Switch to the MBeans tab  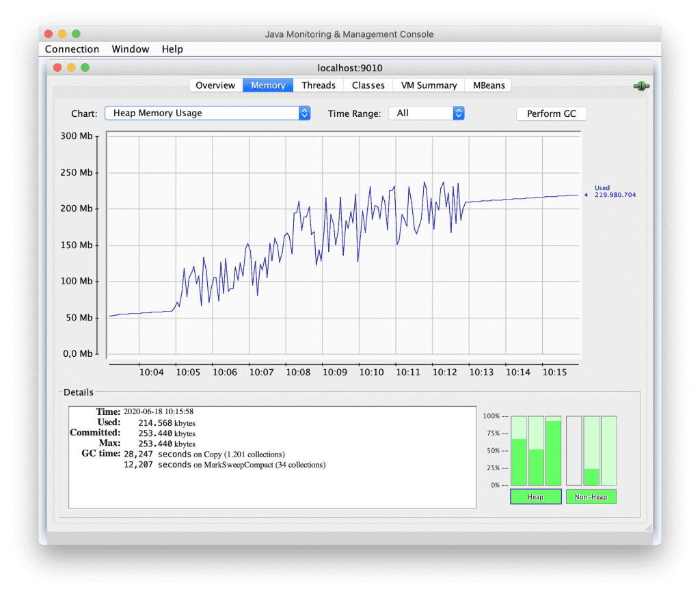489,85
